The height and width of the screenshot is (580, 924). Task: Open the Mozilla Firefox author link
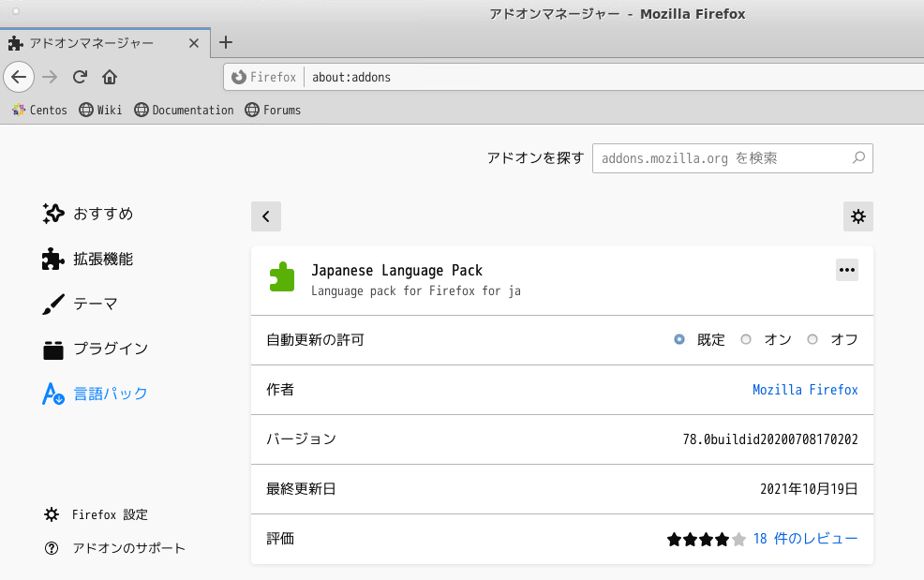tap(805, 390)
